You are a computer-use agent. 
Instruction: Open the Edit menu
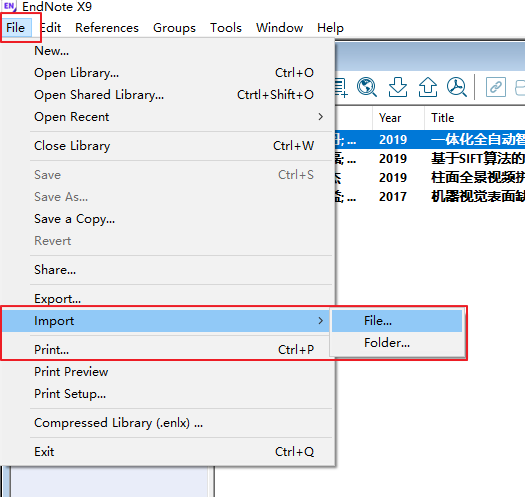[51, 27]
